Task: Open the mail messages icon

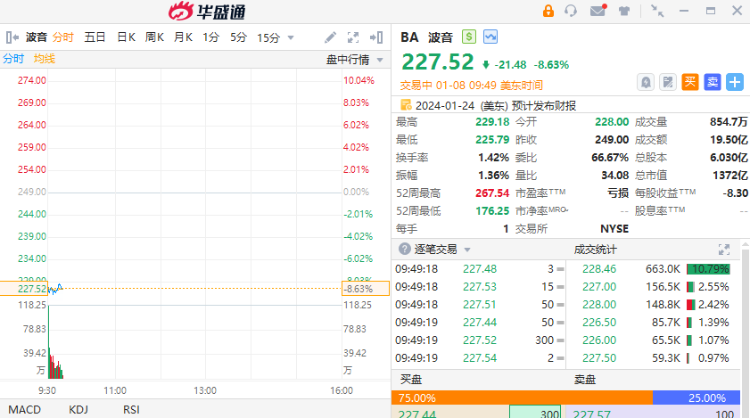Action: point(598,10)
